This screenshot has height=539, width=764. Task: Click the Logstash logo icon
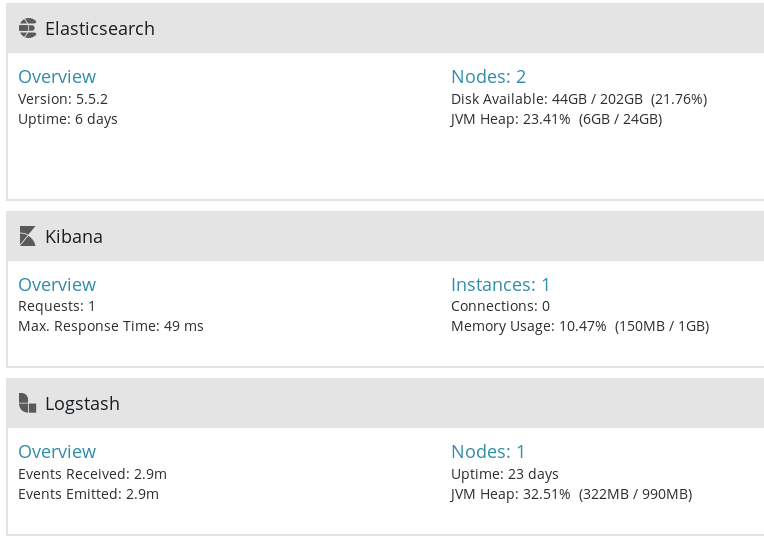[x=27, y=404]
